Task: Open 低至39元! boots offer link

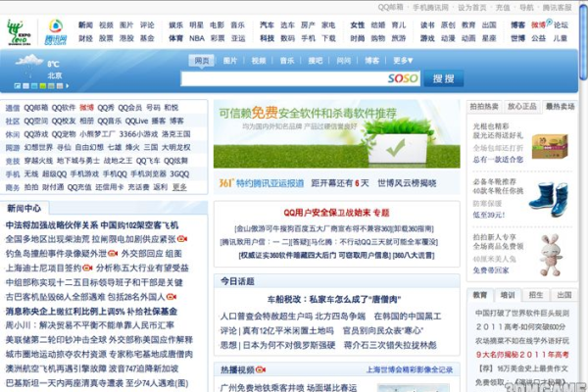Action: [489, 215]
